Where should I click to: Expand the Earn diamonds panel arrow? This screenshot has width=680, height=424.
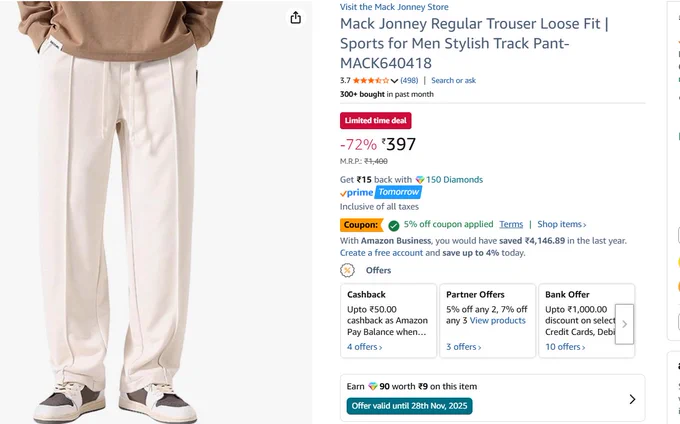pyautogui.click(x=632, y=399)
